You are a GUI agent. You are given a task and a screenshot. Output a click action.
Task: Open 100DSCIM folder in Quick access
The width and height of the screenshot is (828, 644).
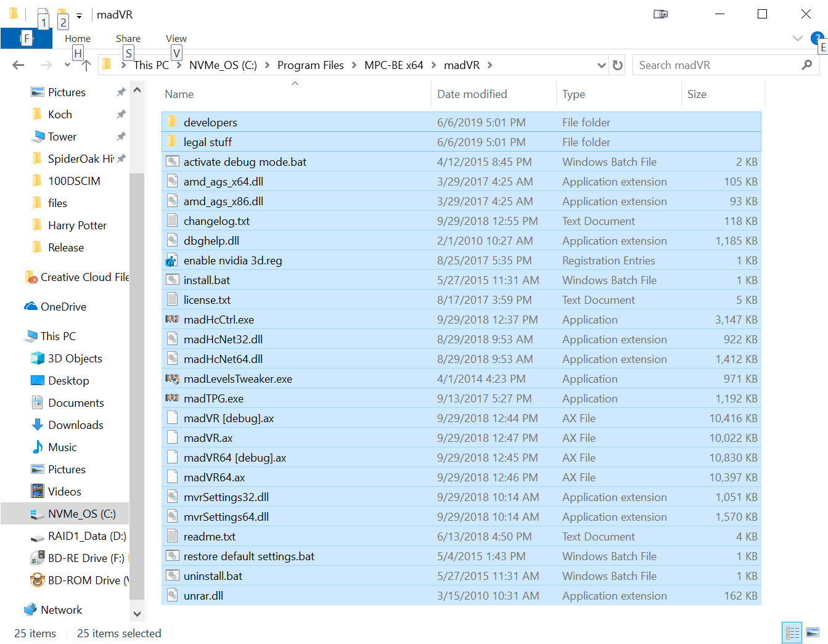(74, 181)
